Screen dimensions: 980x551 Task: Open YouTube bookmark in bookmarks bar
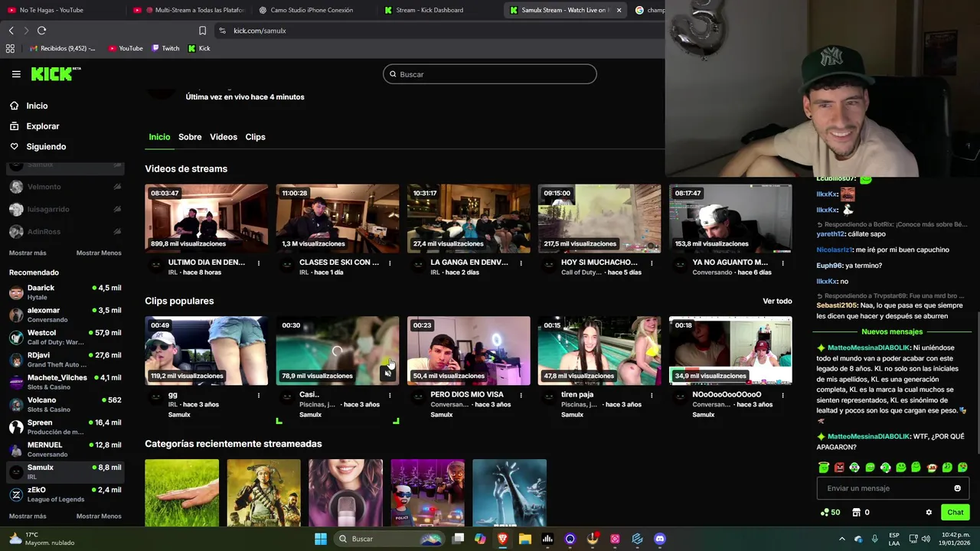pos(126,48)
